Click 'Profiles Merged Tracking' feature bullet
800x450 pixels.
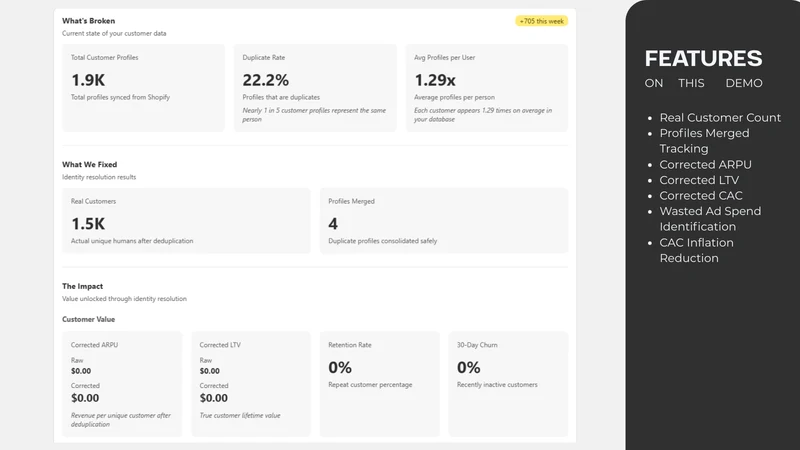coord(704,141)
